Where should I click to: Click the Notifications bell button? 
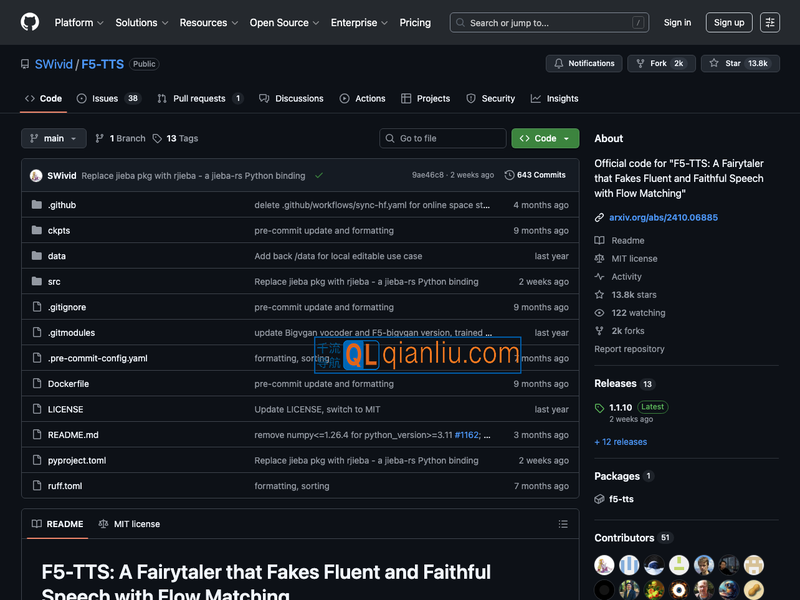click(584, 63)
